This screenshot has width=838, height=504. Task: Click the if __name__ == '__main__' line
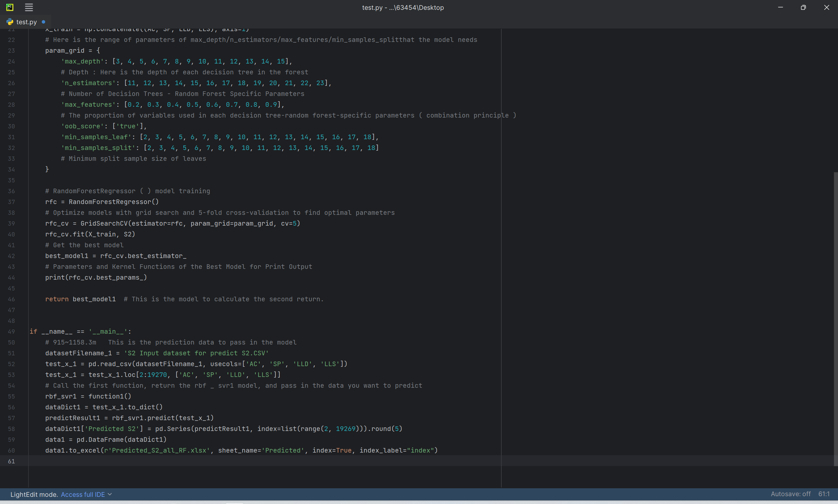[x=81, y=331]
